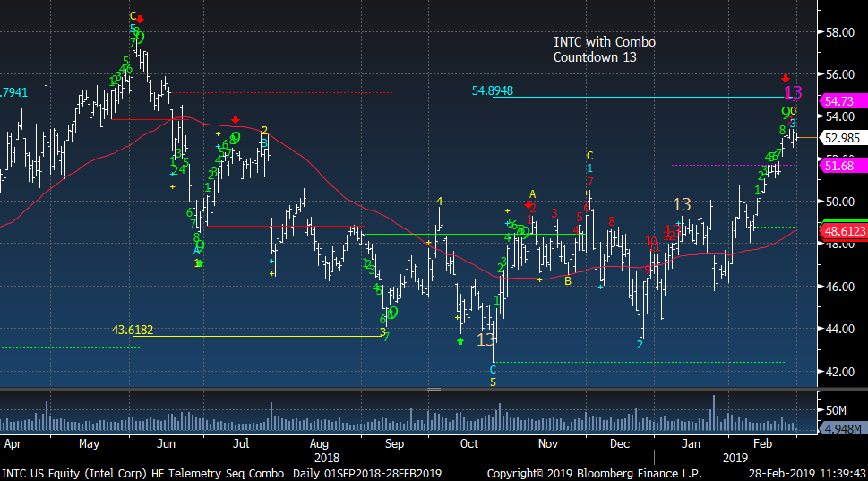Select the large green 9 at the February high
Image resolution: width=868 pixels, height=481 pixels.
[x=786, y=114]
